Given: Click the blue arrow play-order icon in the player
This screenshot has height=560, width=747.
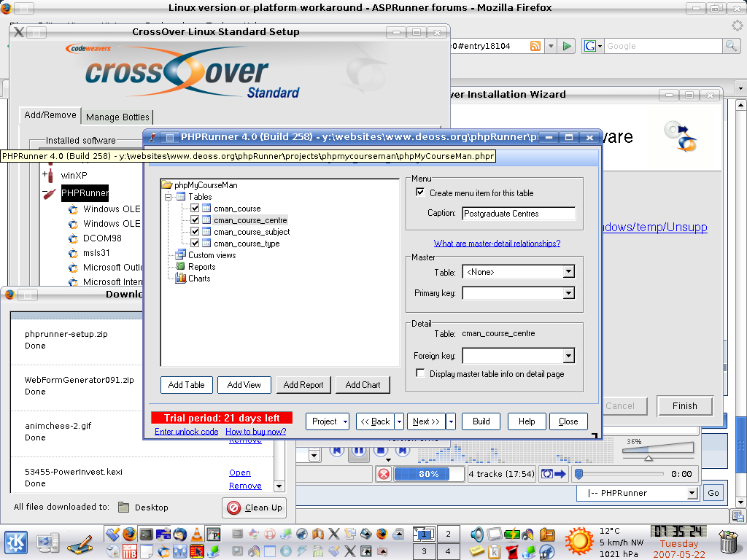Looking at the screenshot, I should [560, 474].
